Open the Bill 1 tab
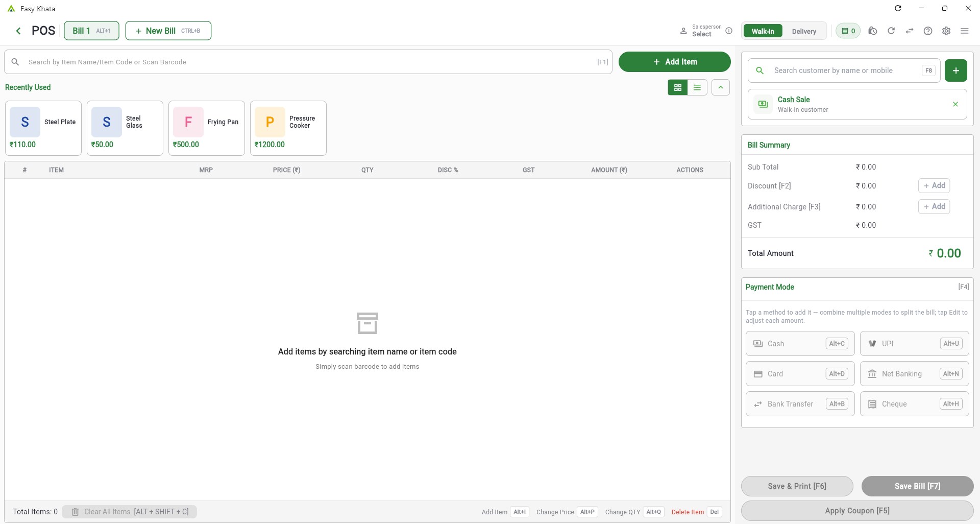 [x=91, y=31]
